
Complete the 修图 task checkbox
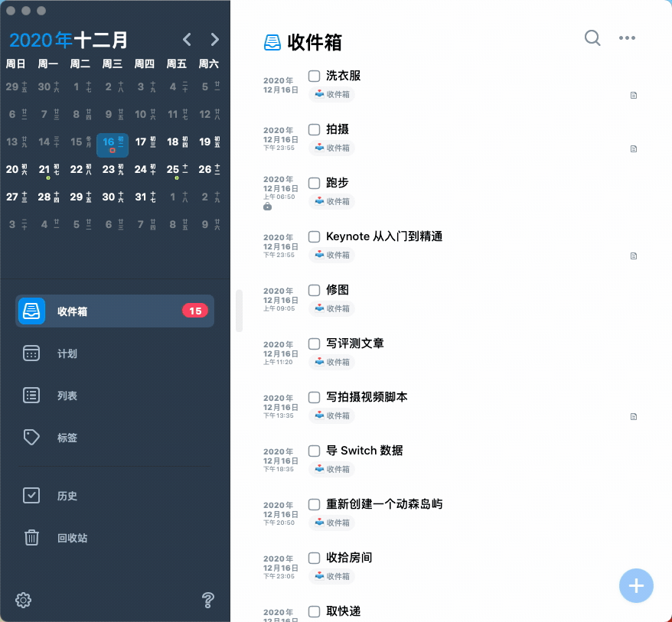[x=314, y=291]
